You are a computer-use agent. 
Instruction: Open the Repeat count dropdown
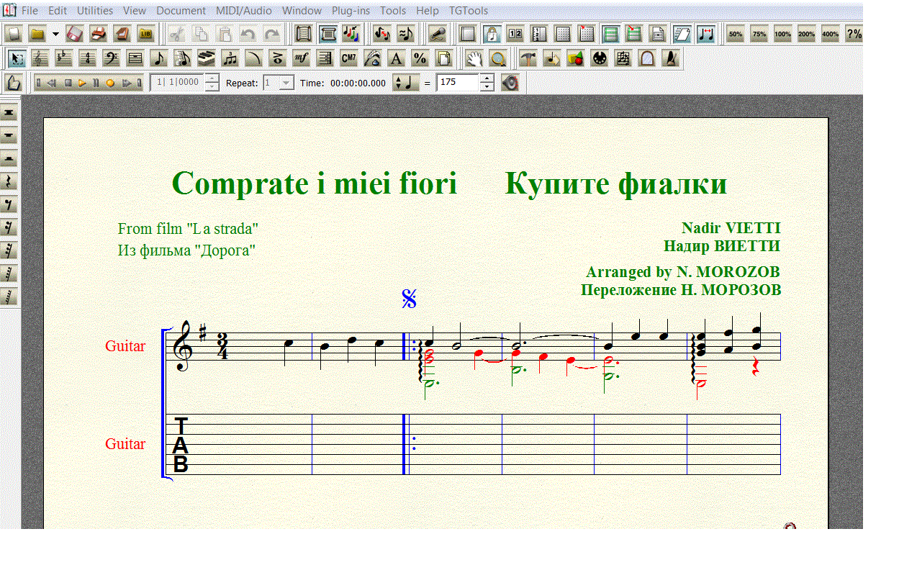coord(286,83)
